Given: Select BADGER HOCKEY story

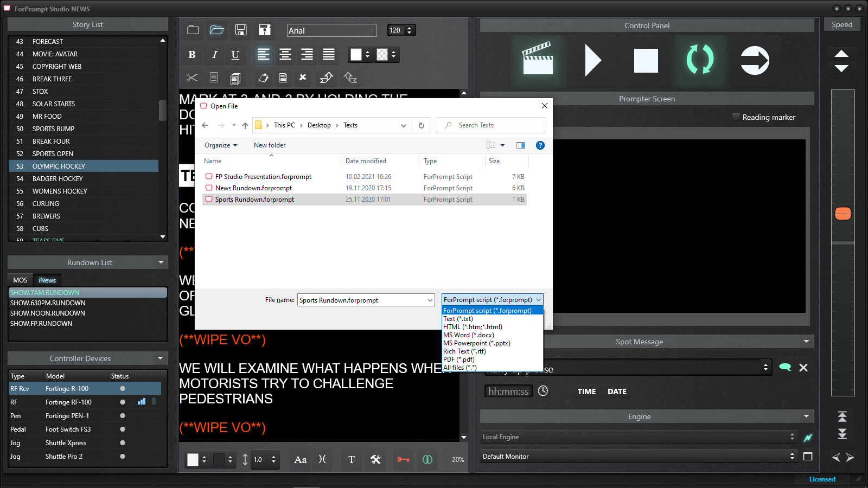Looking at the screenshot, I should coord(84,179).
